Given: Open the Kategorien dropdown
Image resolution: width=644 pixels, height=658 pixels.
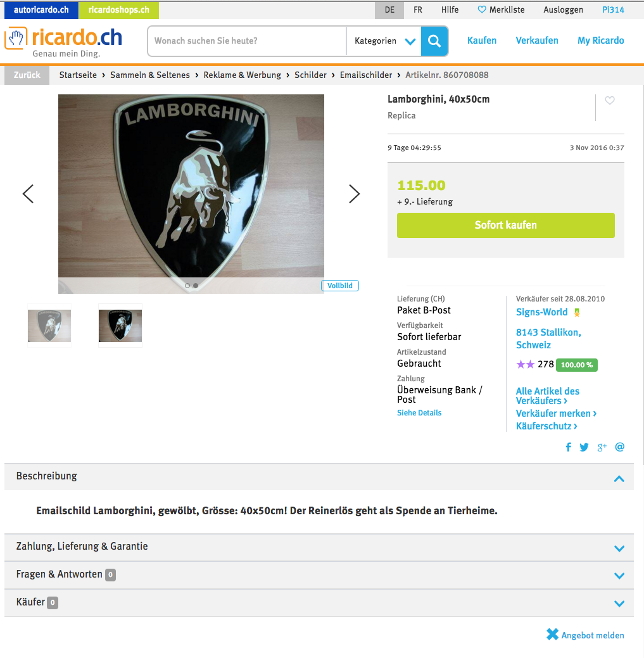Looking at the screenshot, I should click(x=384, y=41).
